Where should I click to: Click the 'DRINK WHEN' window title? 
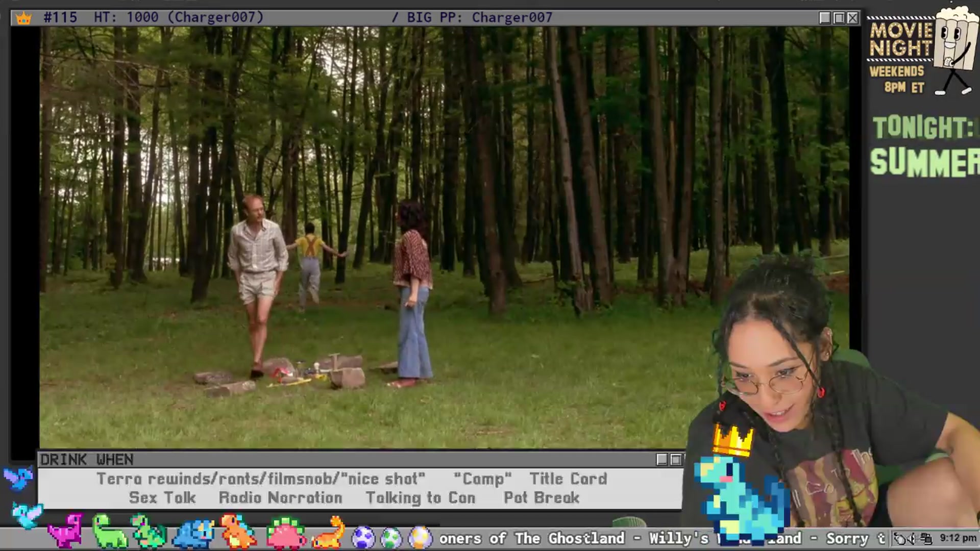pyautogui.click(x=87, y=460)
